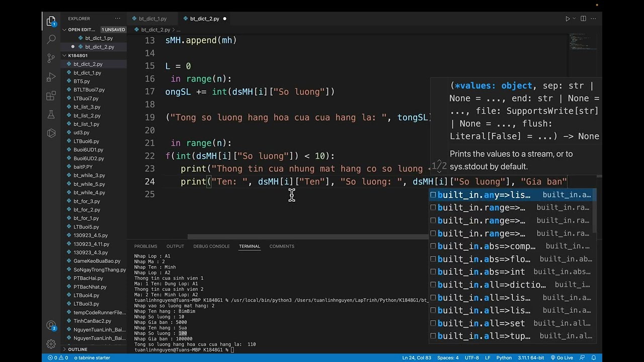Image resolution: width=644 pixels, height=362 pixels.
Task: Collapse the Open Editors section
Action: tap(82, 30)
